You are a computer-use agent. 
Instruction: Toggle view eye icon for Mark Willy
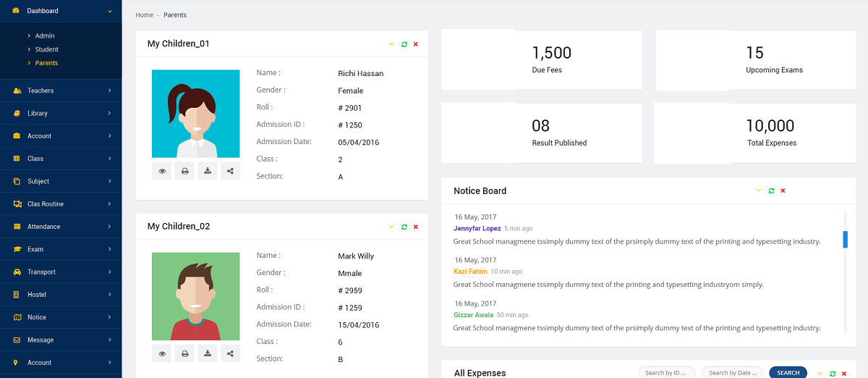coord(162,354)
